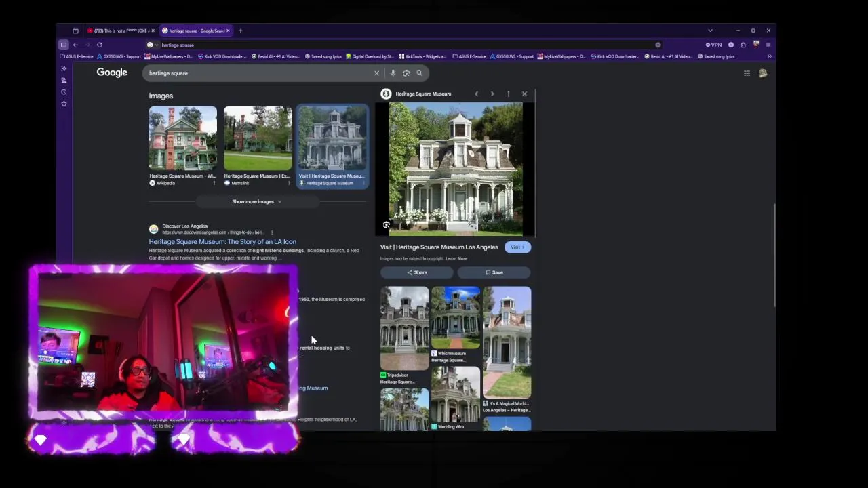Toggle the browser sidebar panel button
Screen dimensions: 868x488
tap(64, 45)
